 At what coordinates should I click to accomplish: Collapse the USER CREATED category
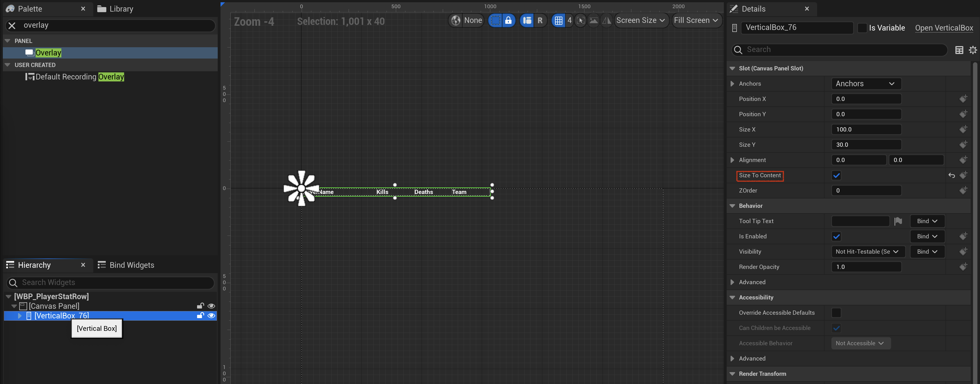[7, 65]
